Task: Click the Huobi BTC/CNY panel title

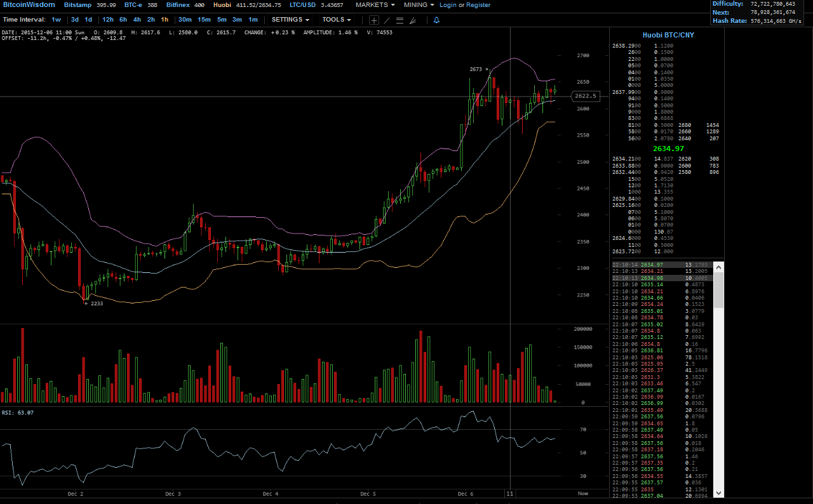Action: tap(668, 35)
